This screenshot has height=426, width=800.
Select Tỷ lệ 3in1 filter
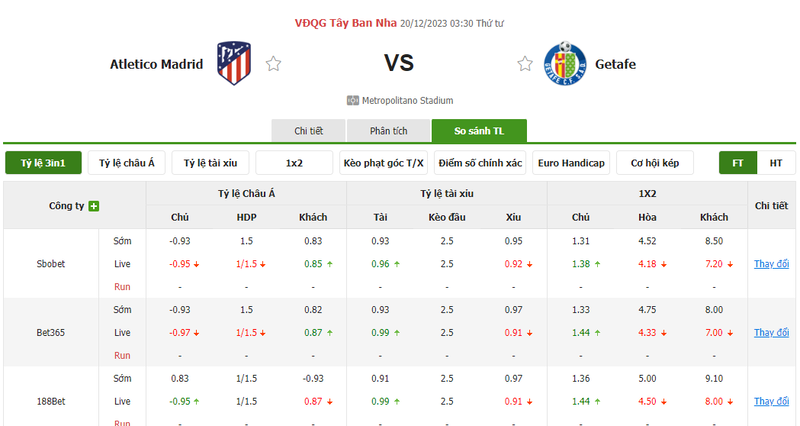(x=43, y=163)
